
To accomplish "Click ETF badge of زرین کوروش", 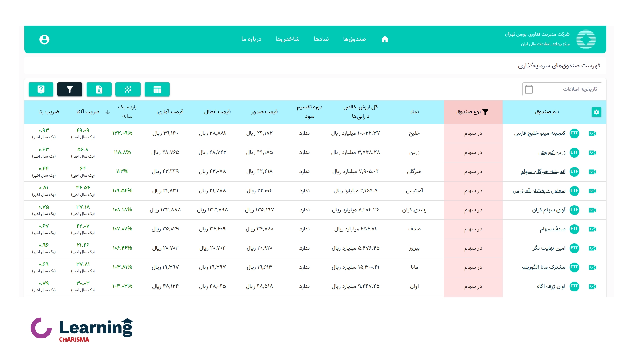I will tap(574, 152).
